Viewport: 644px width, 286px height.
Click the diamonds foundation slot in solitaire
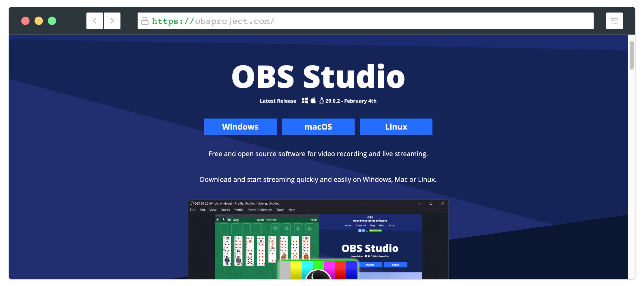298,229
